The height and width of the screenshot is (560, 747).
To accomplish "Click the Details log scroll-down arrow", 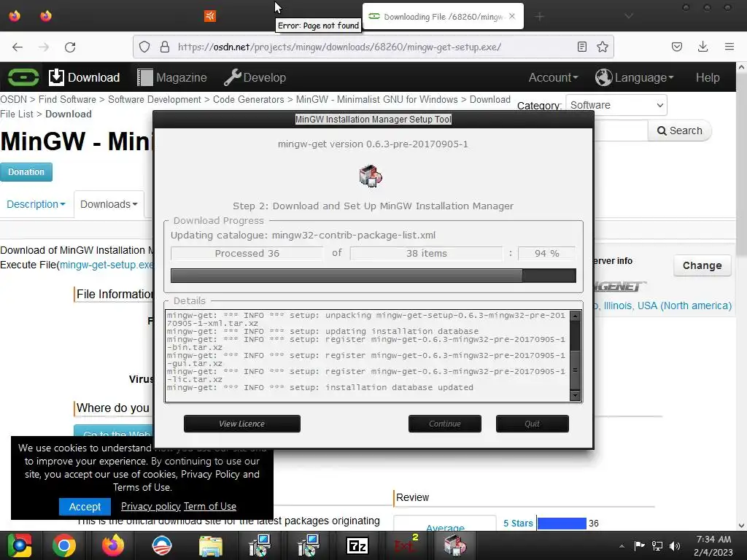I will point(575,395).
